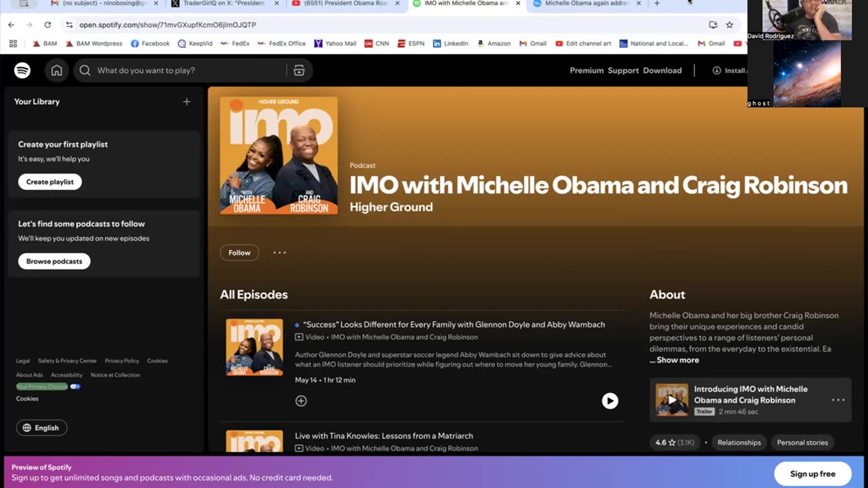Click the Browse podcasts button

54,261
